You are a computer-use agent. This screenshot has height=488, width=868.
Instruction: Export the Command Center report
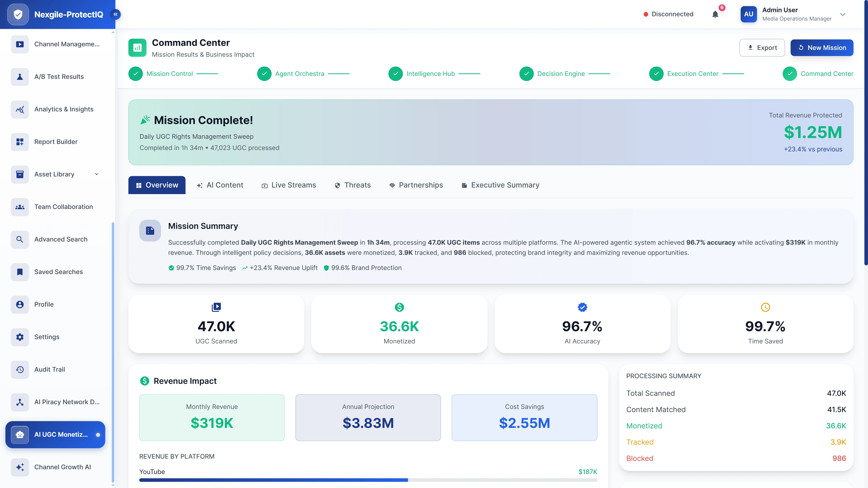tap(762, 47)
